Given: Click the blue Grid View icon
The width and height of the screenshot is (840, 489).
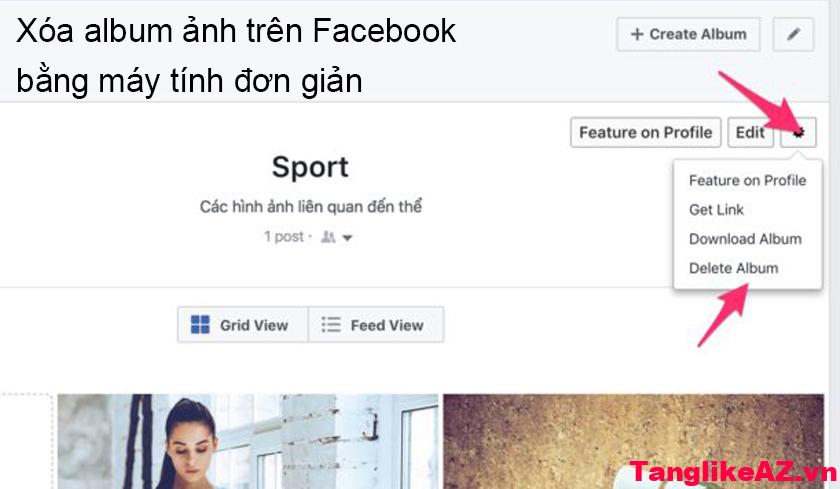Looking at the screenshot, I should 200,325.
